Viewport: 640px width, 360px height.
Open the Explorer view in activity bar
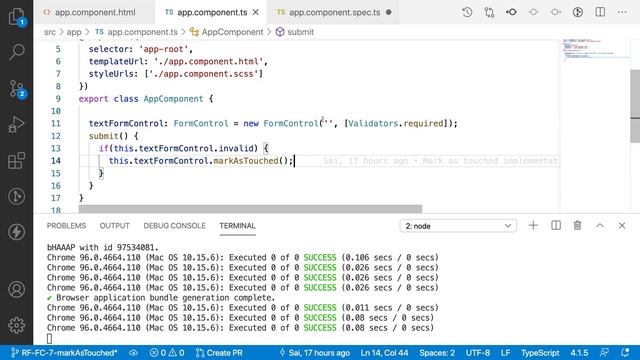16,17
